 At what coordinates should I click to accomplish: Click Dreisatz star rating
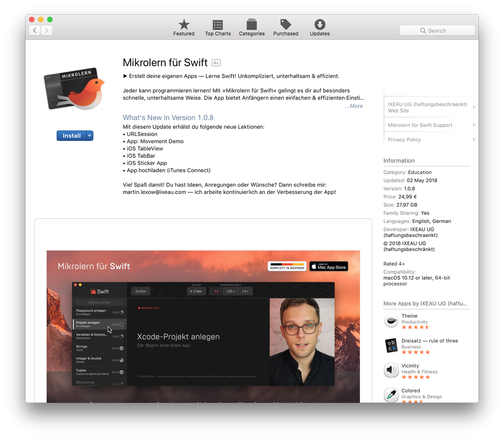pyautogui.click(x=416, y=352)
